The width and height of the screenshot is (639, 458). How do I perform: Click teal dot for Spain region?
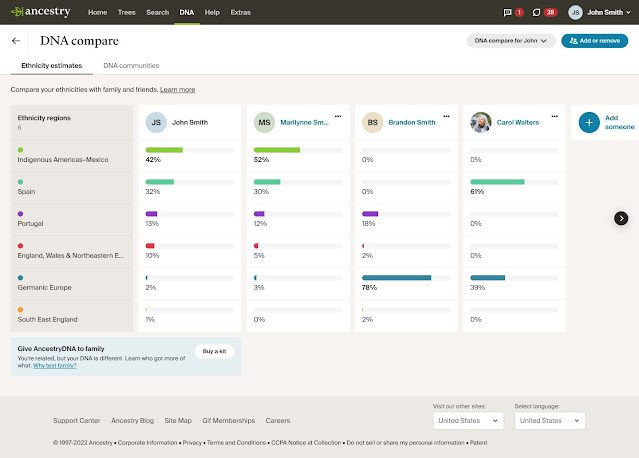pyautogui.click(x=20, y=182)
